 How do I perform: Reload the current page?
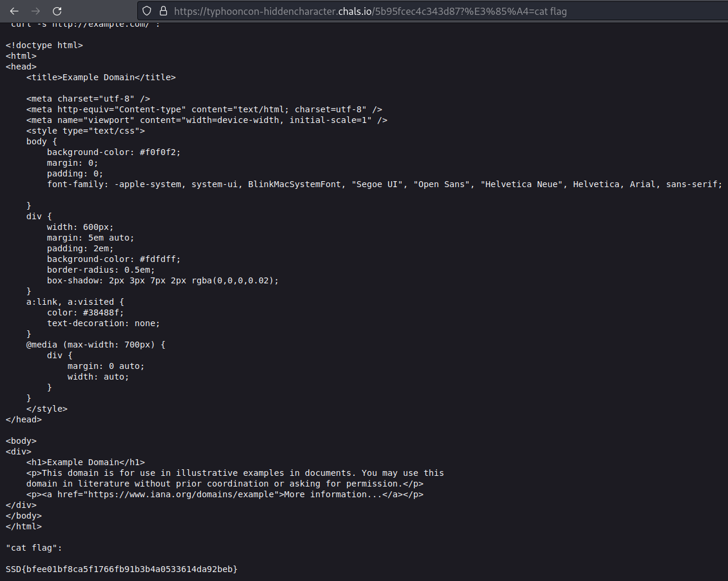point(57,11)
